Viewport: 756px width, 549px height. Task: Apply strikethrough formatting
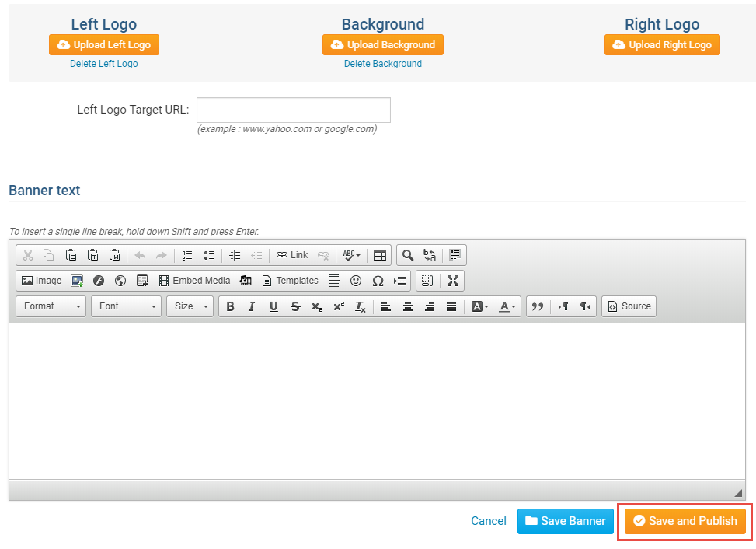(x=295, y=306)
